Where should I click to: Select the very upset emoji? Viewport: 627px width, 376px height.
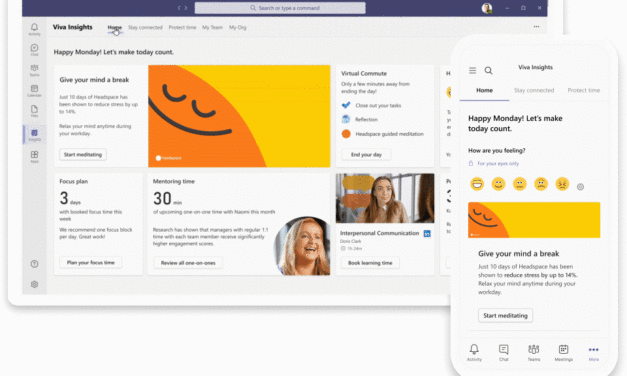tap(562, 184)
